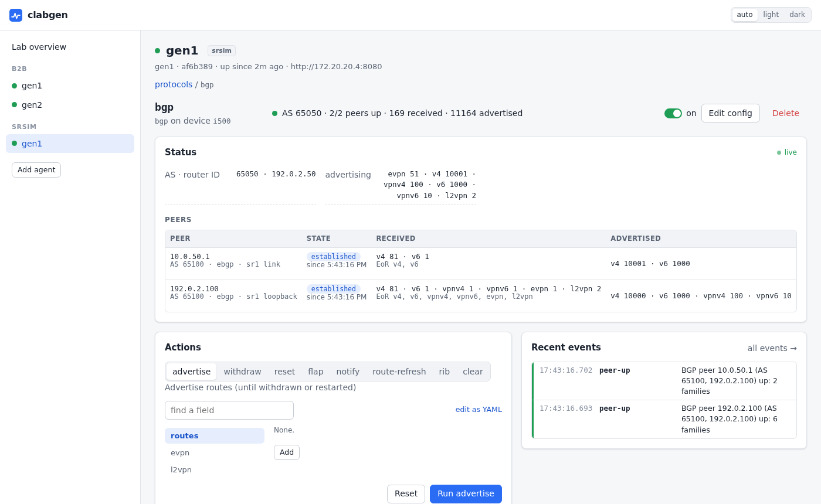Click the srsim badge next to gen1
Screen dimensions: 821x504
coord(222,51)
